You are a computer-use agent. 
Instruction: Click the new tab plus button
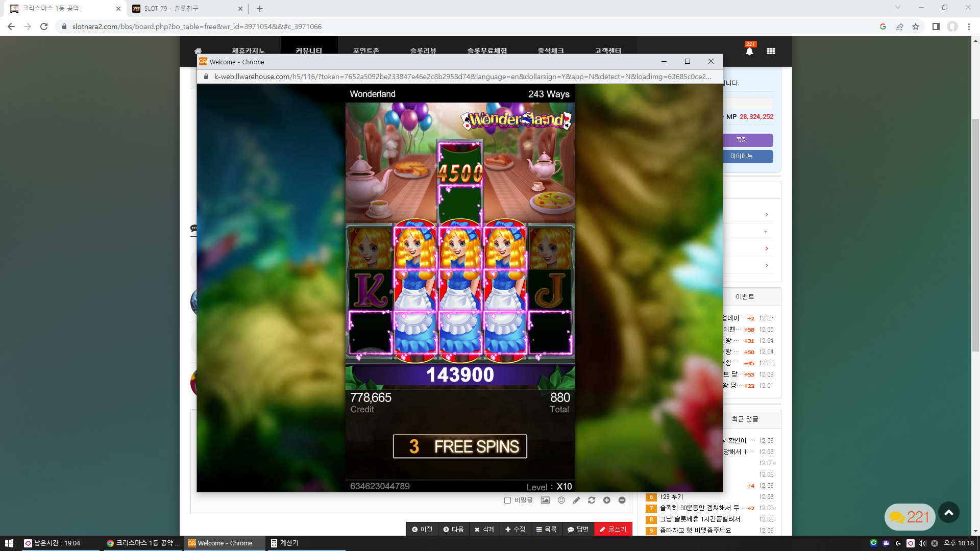[x=260, y=9]
